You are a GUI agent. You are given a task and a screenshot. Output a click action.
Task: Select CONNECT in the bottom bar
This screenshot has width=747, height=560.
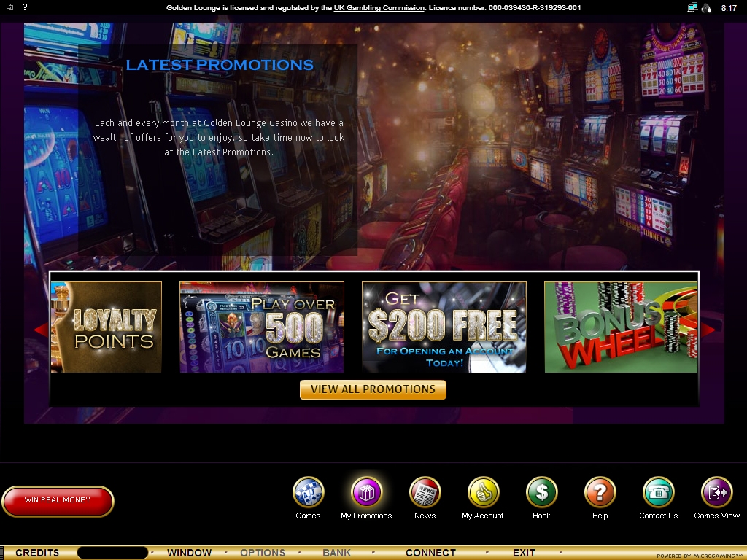pos(430,553)
